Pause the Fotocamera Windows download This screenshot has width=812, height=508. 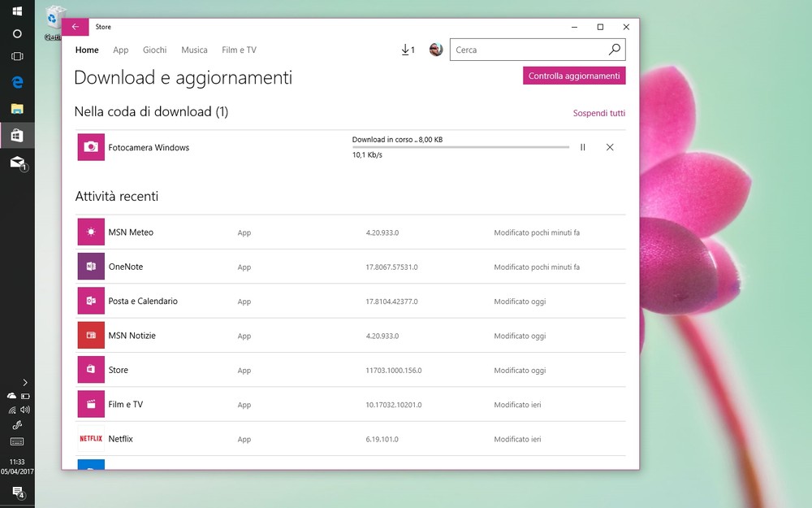coord(582,147)
